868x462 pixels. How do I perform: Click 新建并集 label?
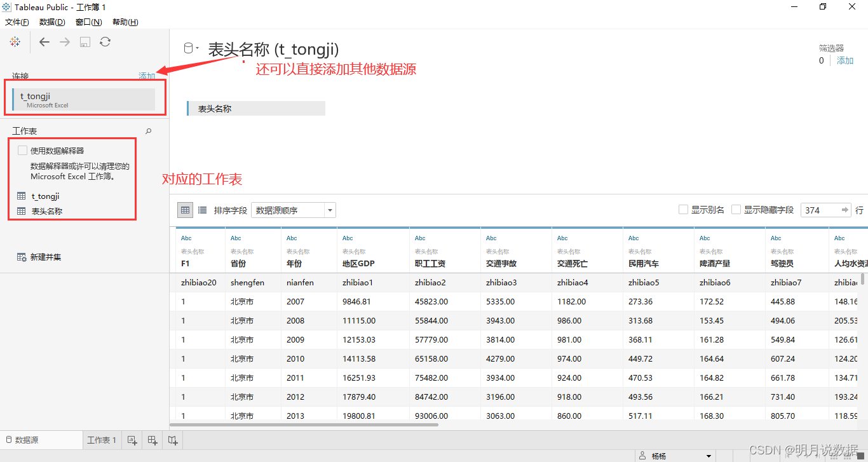point(46,257)
